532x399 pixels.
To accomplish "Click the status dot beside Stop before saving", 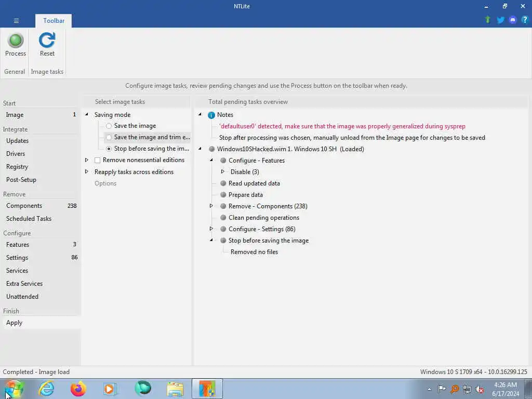I will pyautogui.click(x=223, y=240).
